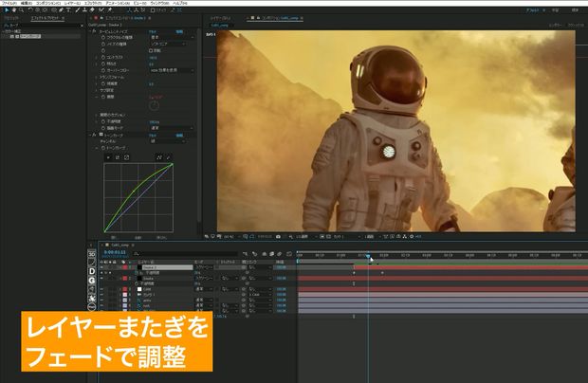Switch to the Effects & Presets tab
This screenshot has width=588, height=383.
(46, 18)
